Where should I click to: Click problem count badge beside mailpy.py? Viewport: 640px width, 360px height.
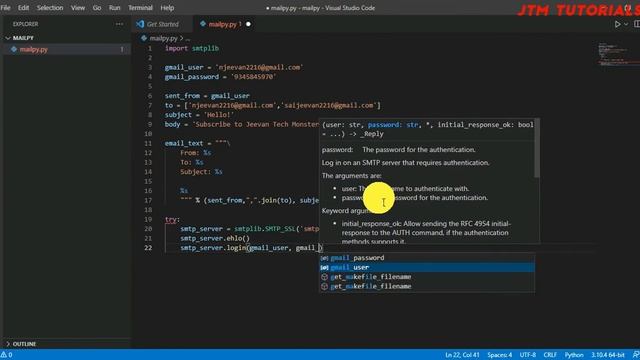(x=122, y=49)
